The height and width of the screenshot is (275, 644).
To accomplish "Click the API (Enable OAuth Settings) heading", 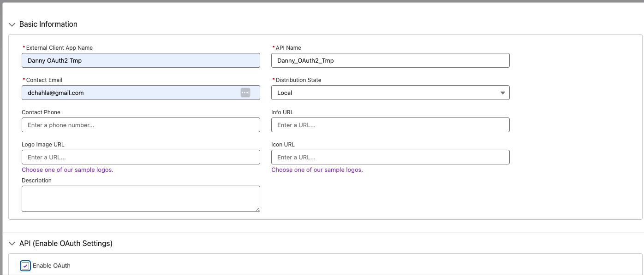I will point(66,244).
